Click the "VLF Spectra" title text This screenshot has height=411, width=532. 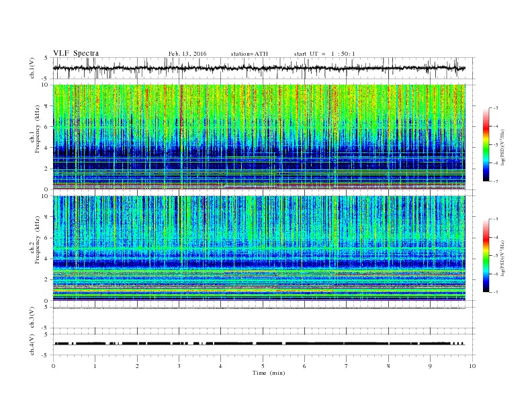click(x=76, y=53)
